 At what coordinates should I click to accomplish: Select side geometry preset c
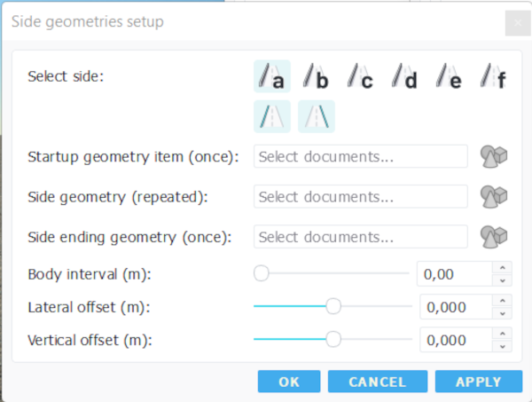pyautogui.click(x=360, y=77)
